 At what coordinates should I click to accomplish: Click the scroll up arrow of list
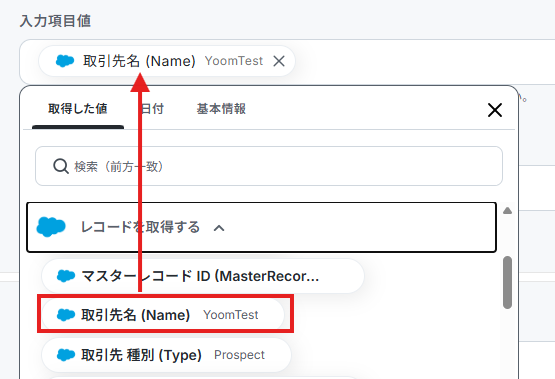(508, 211)
